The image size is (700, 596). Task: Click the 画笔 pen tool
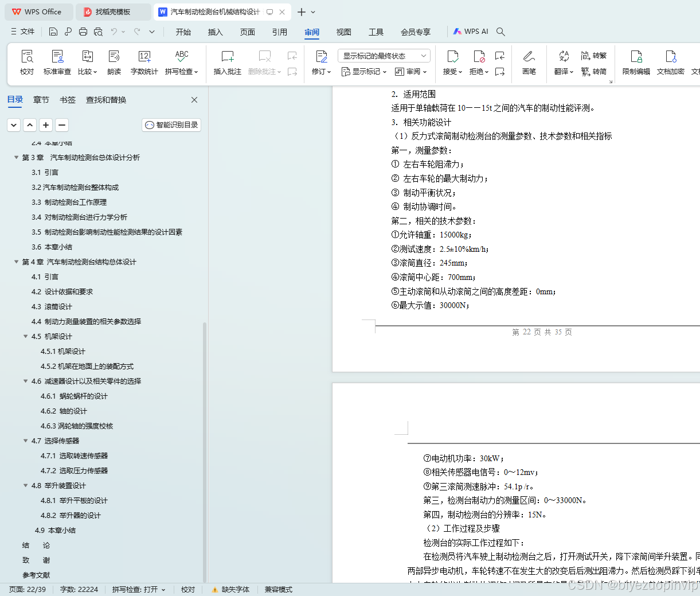click(x=529, y=63)
